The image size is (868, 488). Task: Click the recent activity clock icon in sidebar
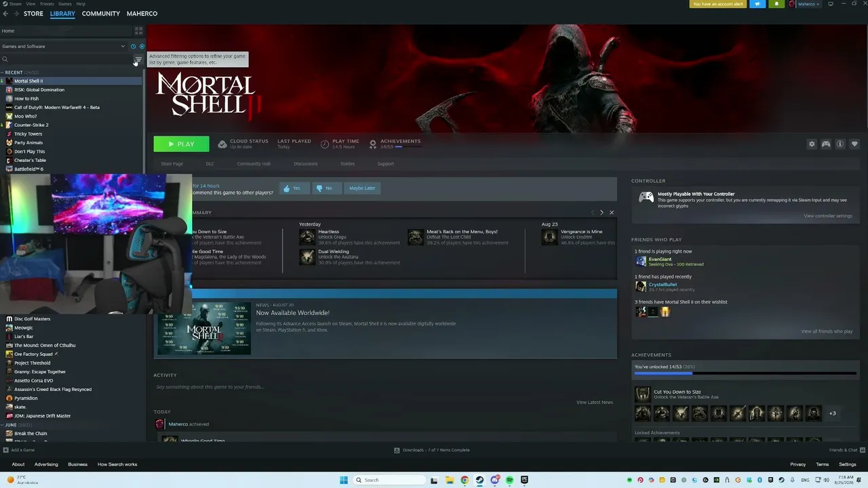pyautogui.click(x=133, y=46)
